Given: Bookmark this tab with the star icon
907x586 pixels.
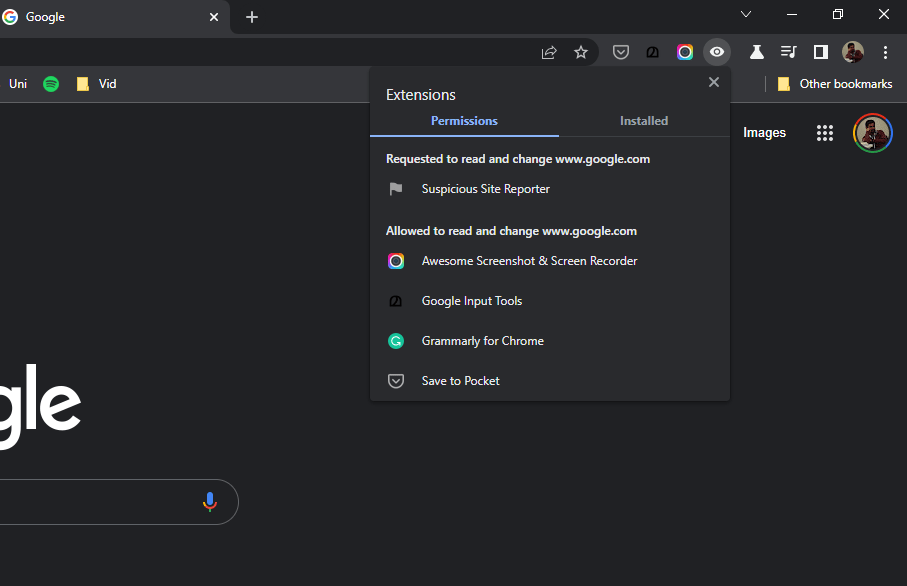Looking at the screenshot, I should click(581, 53).
